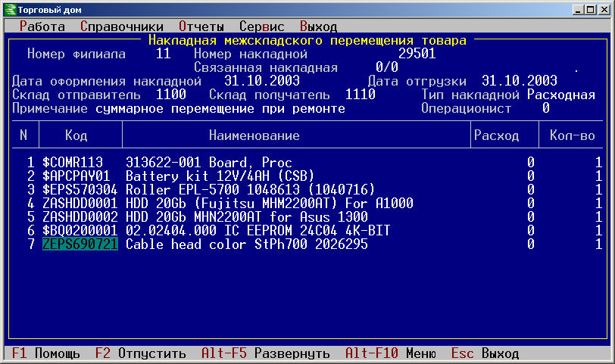Viewport: 615px width, 364px height.
Task: Click the form title Накладная межскладского перемещения товара
Action: [307, 40]
